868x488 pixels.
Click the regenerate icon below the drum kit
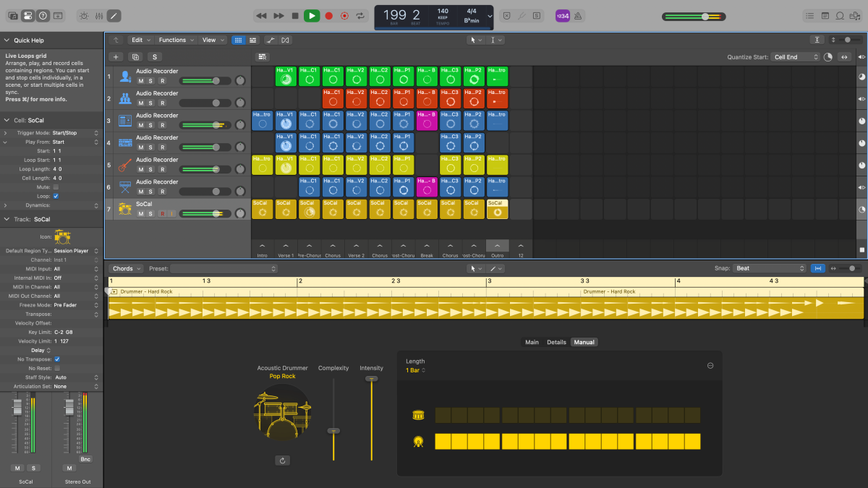coord(282,460)
